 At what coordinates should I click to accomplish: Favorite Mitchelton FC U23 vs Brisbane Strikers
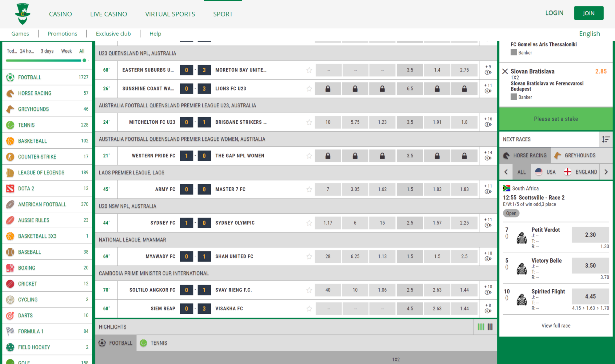coord(309,122)
